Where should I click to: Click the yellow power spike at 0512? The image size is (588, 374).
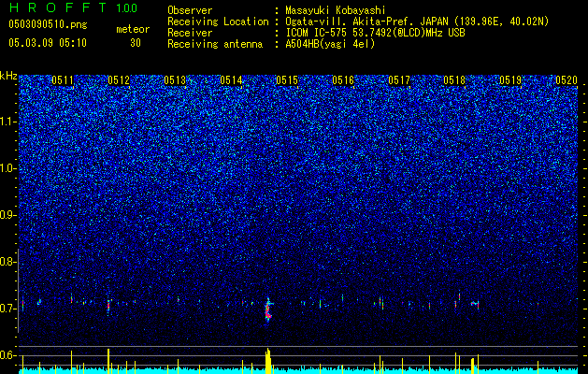pyautogui.click(x=108, y=361)
